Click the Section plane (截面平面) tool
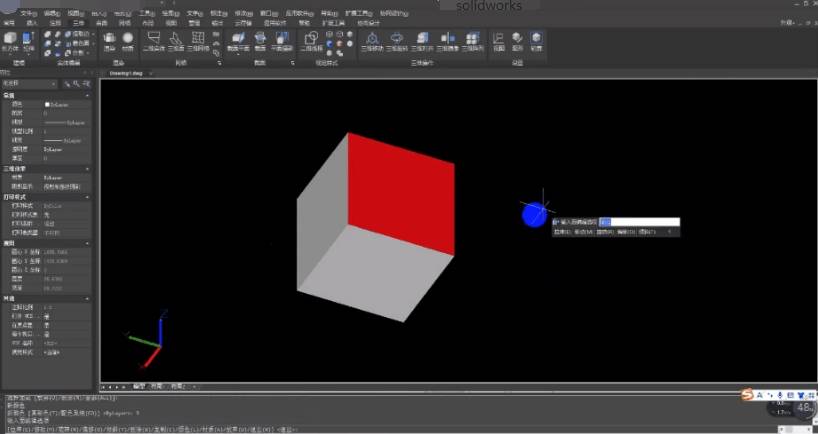This screenshot has width=818, height=434. [238, 41]
